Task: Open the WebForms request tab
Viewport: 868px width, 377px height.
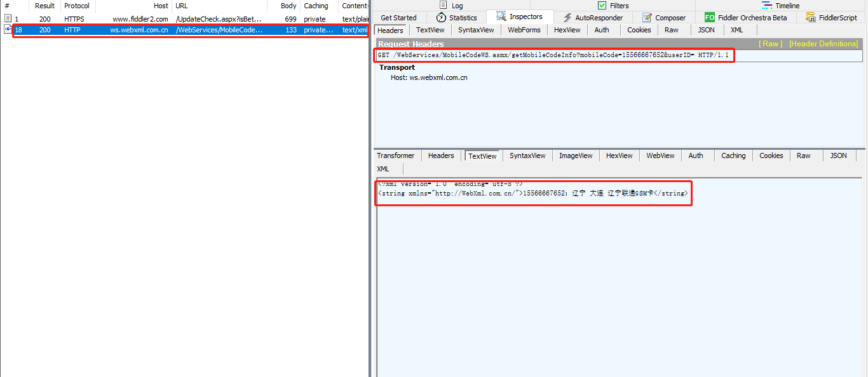Action: coord(524,30)
